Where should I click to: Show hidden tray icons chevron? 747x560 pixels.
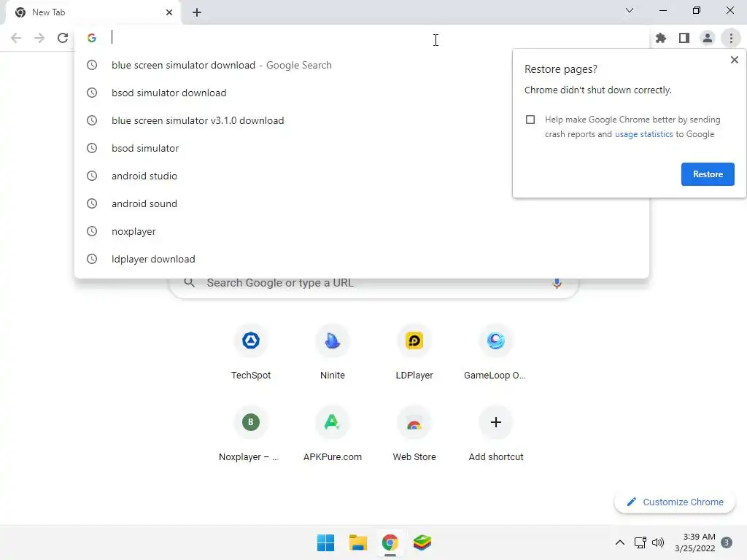pos(620,542)
